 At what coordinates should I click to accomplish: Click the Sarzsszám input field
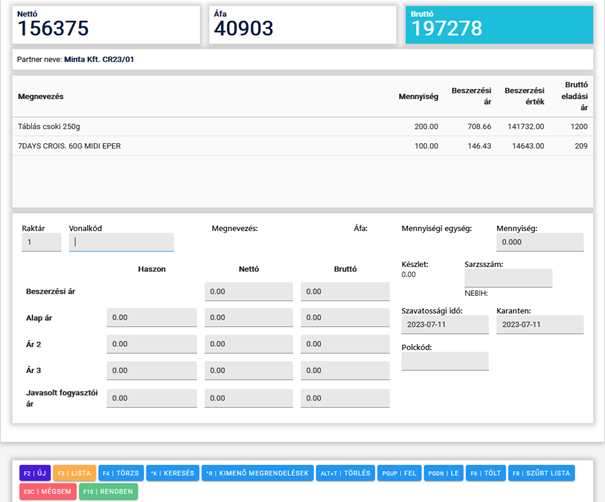pyautogui.click(x=508, y=278)
